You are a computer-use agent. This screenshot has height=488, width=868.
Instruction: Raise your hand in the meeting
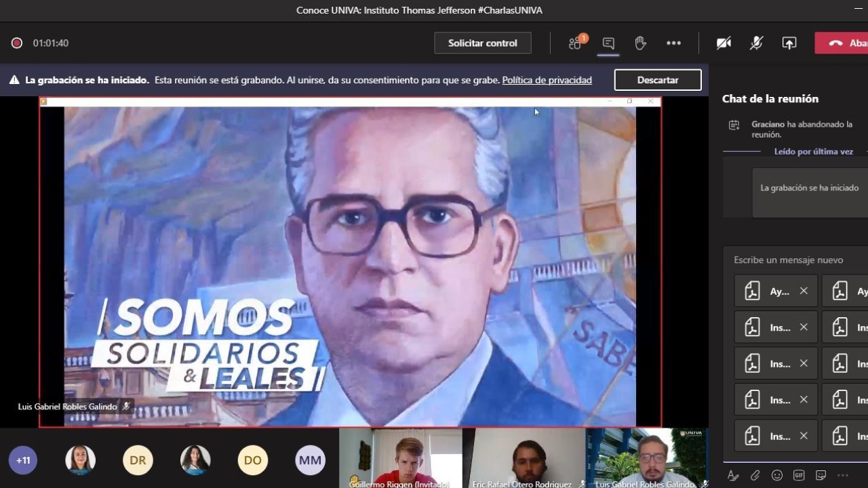point(640,43)
